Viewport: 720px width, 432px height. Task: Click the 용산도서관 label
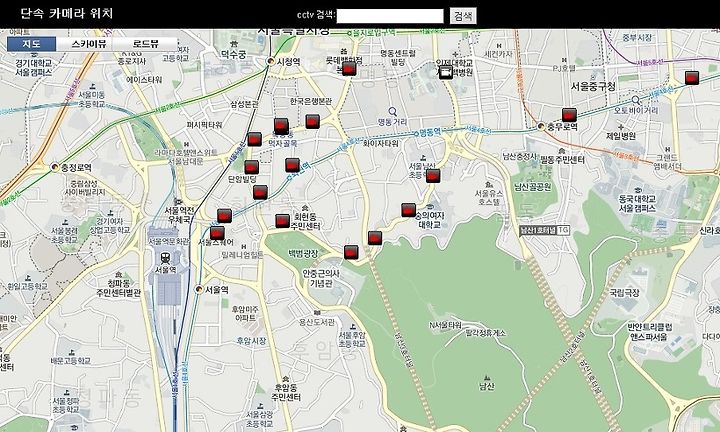click(317, 323)
